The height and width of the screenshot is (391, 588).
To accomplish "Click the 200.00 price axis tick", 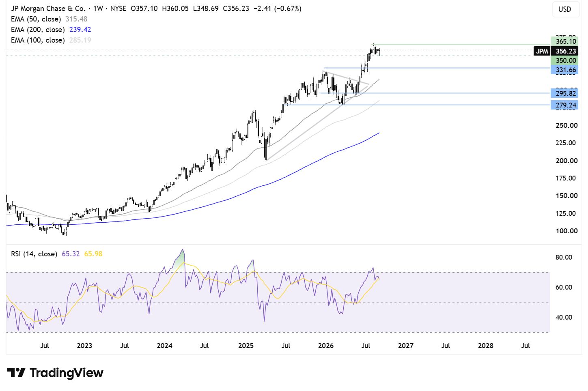I will tap(566, 161).
